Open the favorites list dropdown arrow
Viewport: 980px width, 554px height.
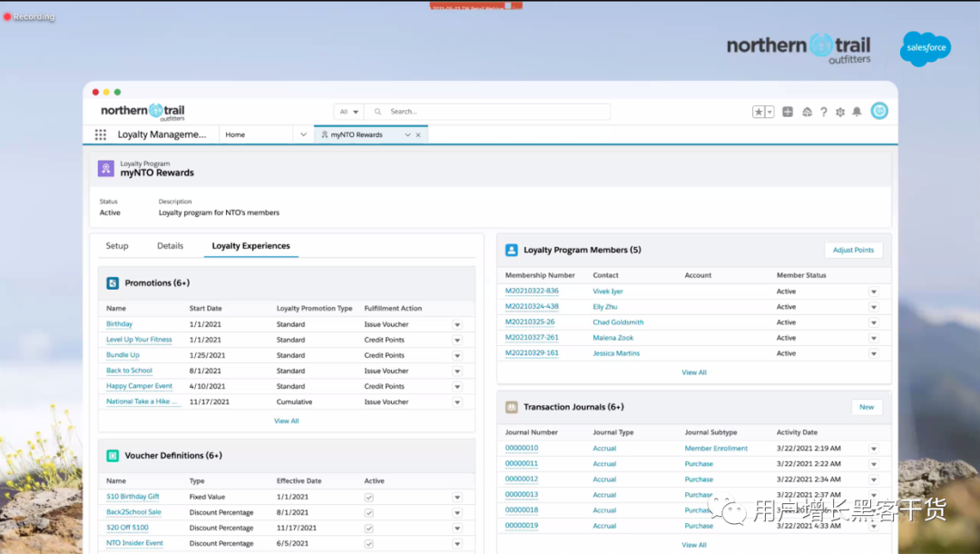point(770,112)
